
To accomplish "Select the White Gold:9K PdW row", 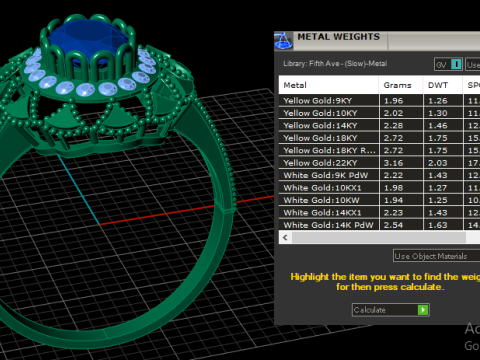I will 379,175.
